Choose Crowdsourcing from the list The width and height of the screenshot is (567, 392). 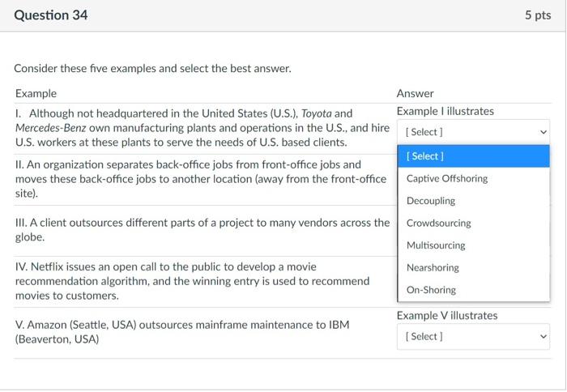pos(473,223)
